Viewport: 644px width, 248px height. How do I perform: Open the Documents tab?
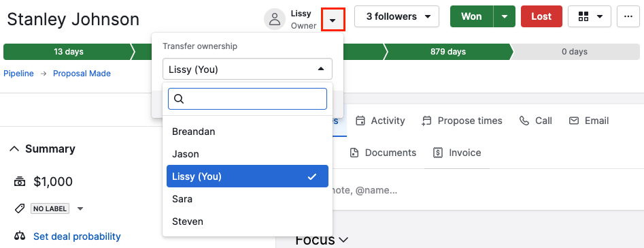click(383, 153)
